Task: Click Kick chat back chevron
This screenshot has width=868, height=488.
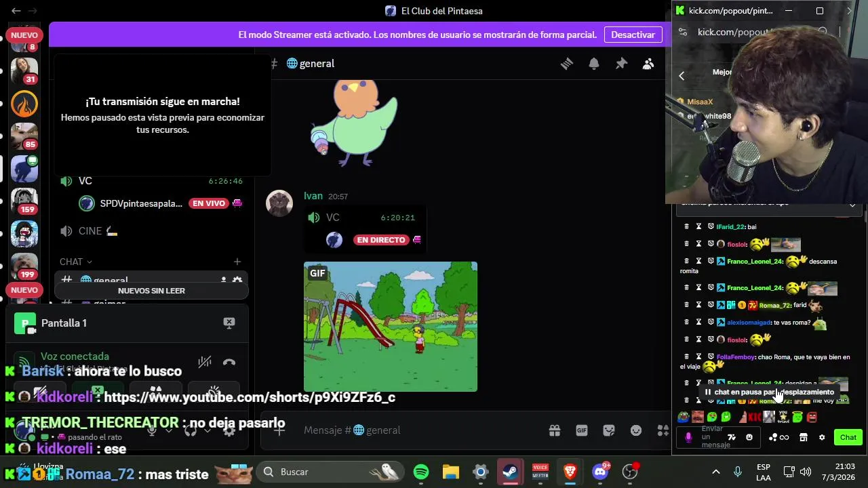Action: point(682,76)
